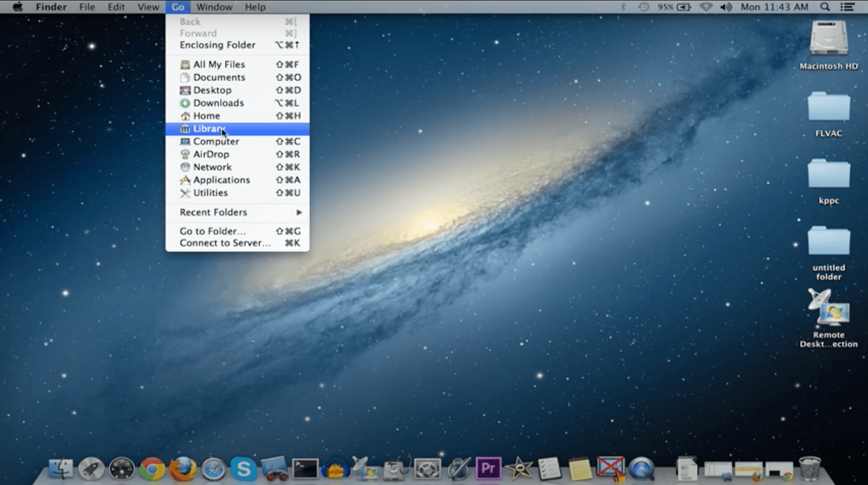Viewport: 868px width, 485px height.
Task: Open the Apple menu
Action: tap(17, 7)
